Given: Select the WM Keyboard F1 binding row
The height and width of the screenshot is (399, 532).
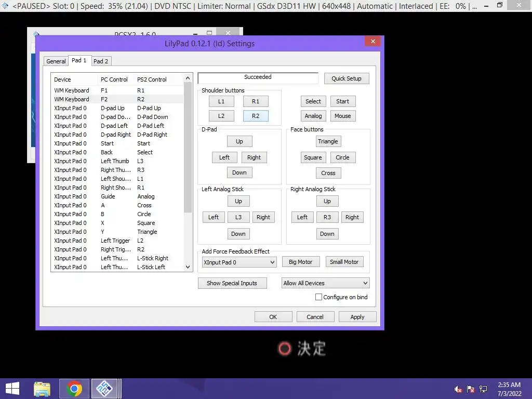Looking at the screenshot, I should point(117,90).
